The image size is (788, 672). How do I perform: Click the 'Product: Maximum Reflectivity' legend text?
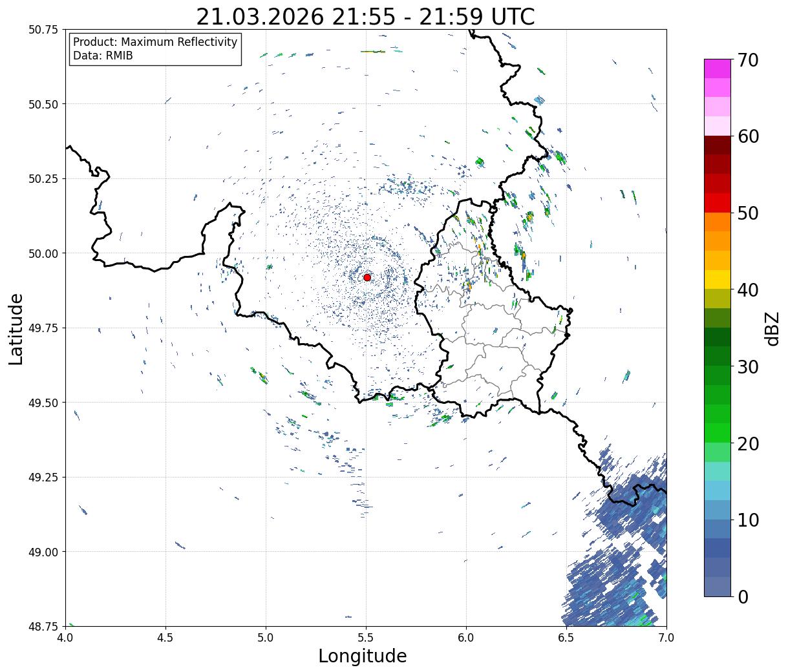155,42
